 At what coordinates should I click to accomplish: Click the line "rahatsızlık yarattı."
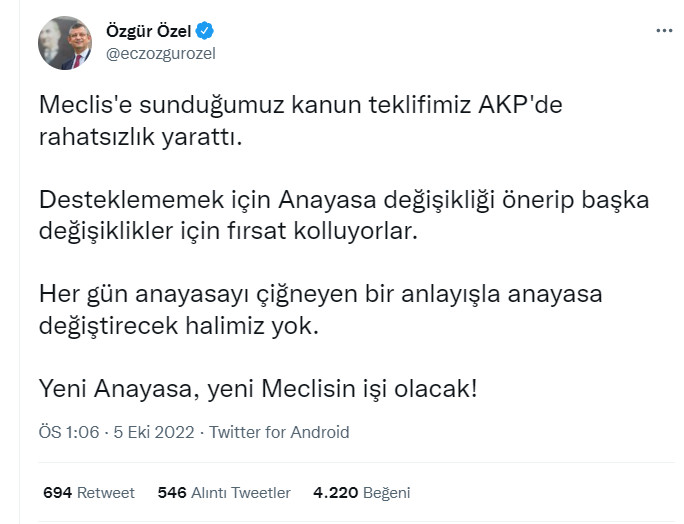point(141,136)
